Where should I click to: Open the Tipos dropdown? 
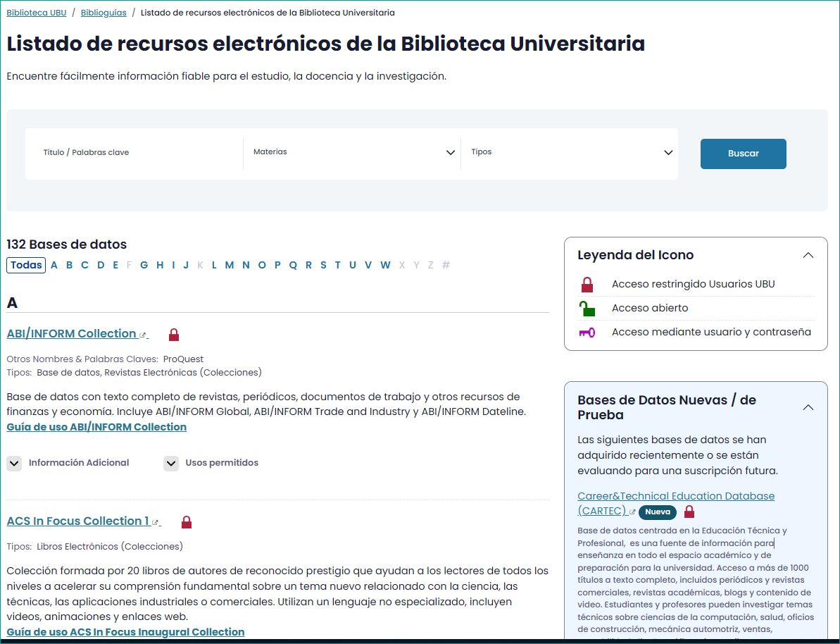[x=569, y=153]
